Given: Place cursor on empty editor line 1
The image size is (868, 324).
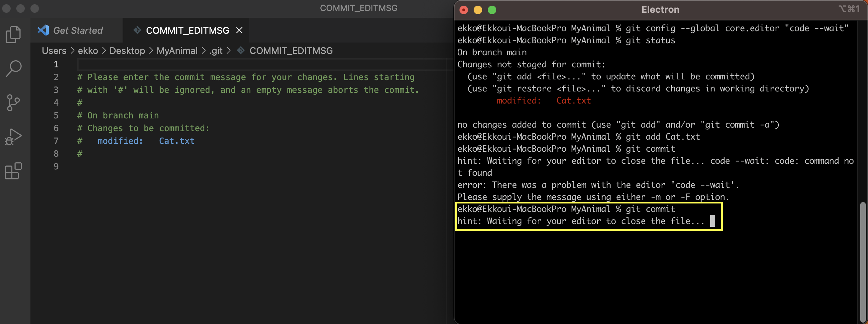Looking at the screenshot, I should click(261, 65).
